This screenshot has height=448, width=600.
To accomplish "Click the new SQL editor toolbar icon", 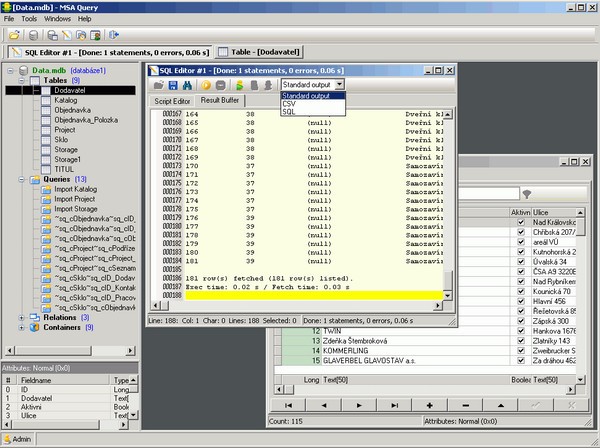I will [67, 35].
